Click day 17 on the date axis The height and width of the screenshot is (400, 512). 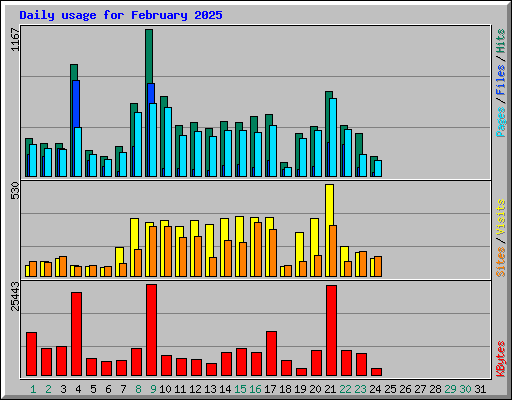[x=270, y=389]
